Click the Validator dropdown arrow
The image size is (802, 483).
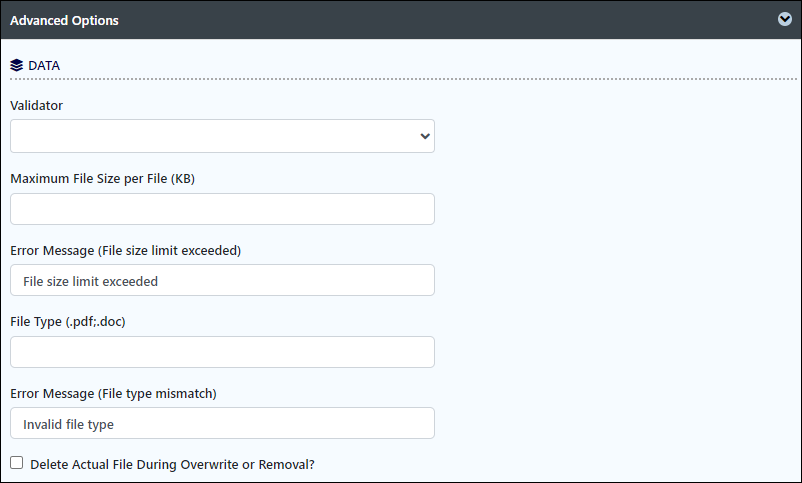[x=425, y=136]
